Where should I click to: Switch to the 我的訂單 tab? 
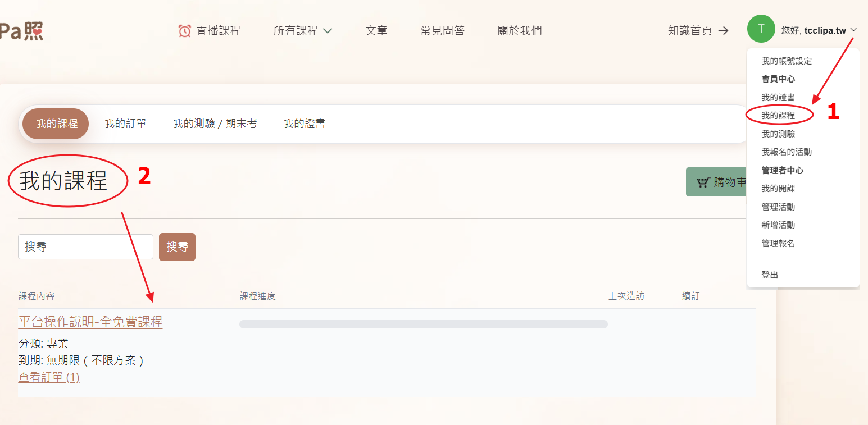point(125,124)
